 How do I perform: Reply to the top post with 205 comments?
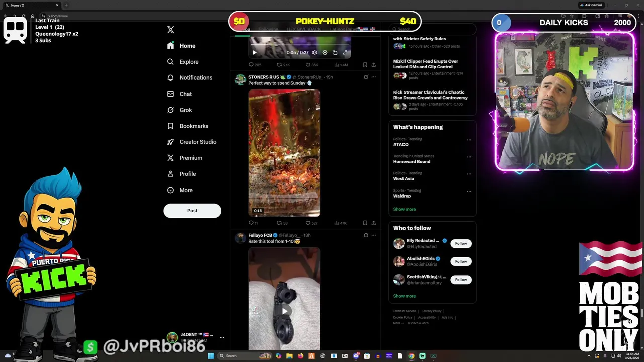click(255, 65)
